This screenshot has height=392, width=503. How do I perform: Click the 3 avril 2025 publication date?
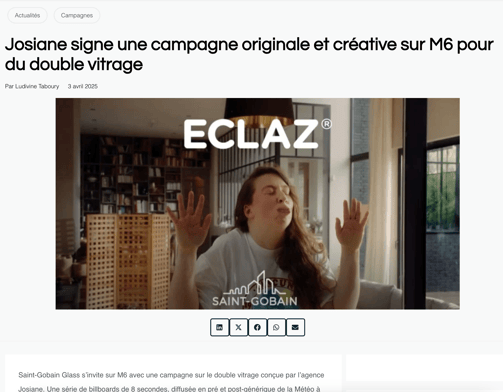tap(83, 86)
